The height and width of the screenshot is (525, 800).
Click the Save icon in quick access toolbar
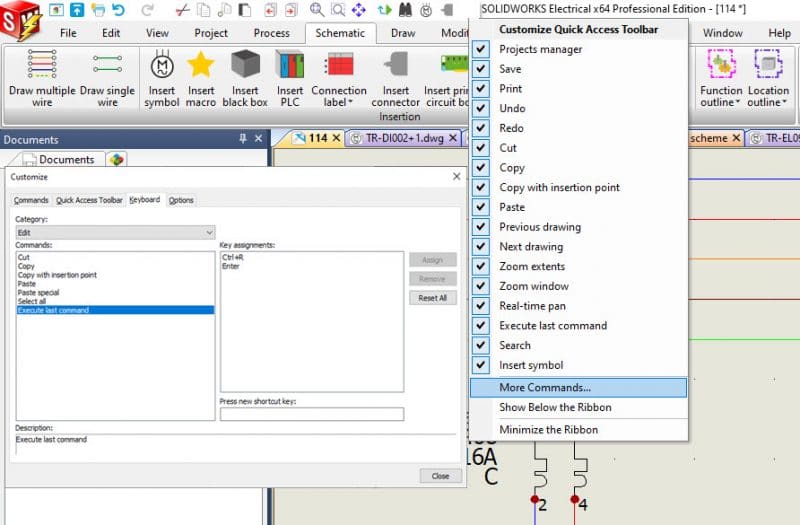point(77,9)
